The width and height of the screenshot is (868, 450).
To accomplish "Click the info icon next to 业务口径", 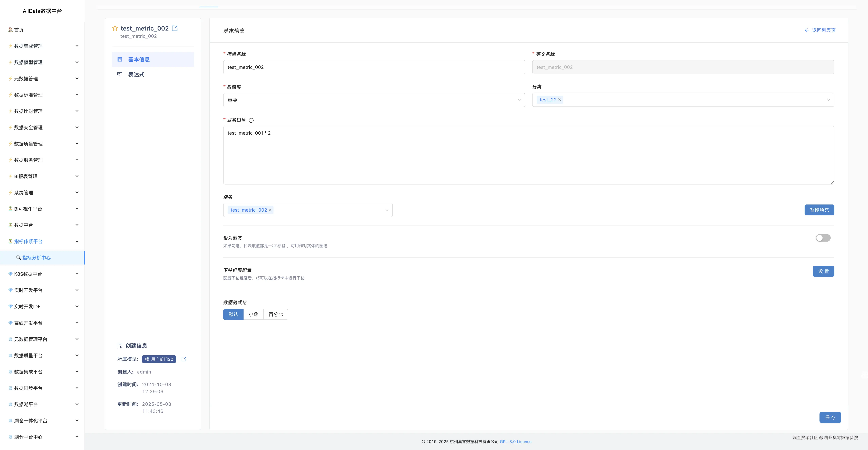I will pos(251,120).
